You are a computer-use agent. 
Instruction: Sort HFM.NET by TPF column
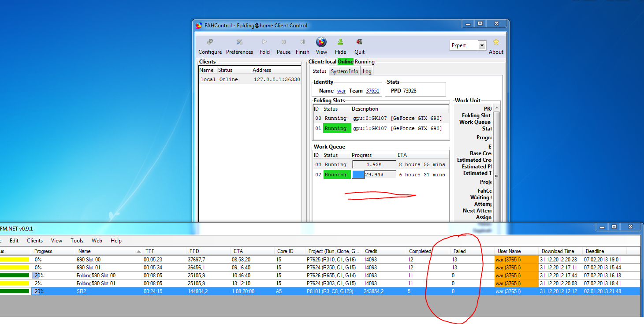coord(164,251)
